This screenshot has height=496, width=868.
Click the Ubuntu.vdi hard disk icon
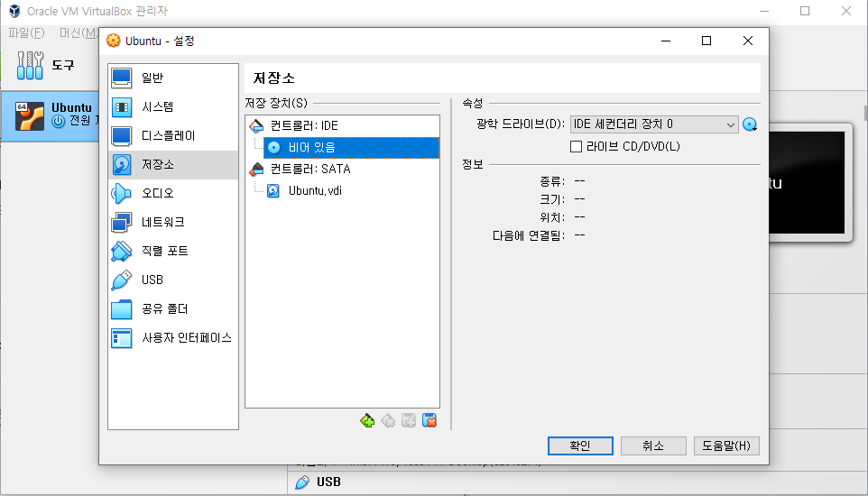[273, 191]
